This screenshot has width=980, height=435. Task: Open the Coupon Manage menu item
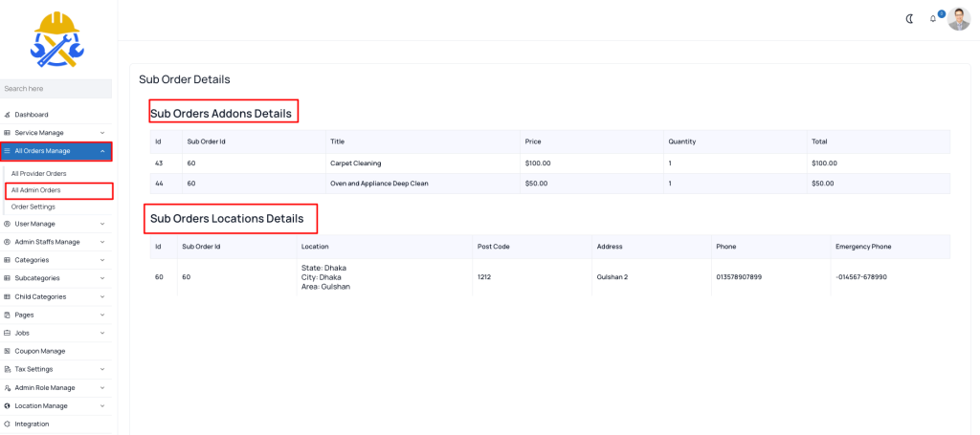click(56, 351)
